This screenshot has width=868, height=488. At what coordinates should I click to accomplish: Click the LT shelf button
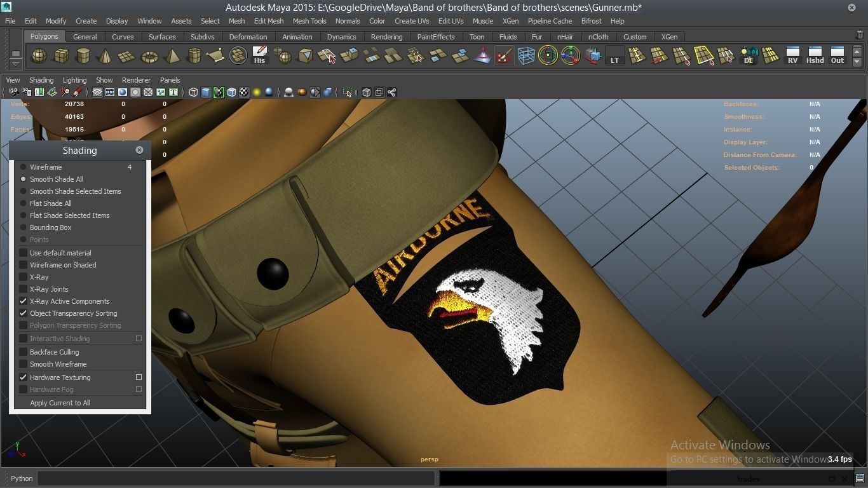[614, 56]
